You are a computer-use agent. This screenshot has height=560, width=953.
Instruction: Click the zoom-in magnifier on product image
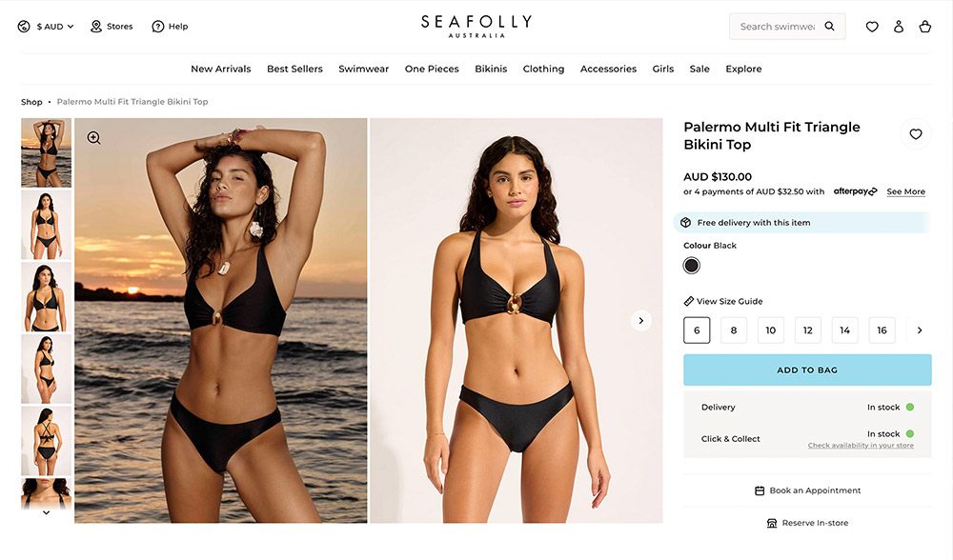pyautogui.click(x=93, y=138)
